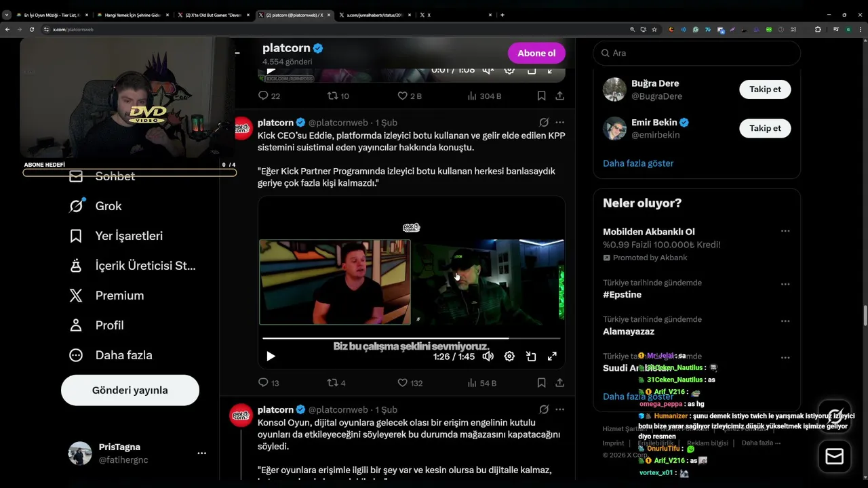The image size is (868, 488).
Task: Bookmark the Kick CEO post
Action: pos(541,383)
